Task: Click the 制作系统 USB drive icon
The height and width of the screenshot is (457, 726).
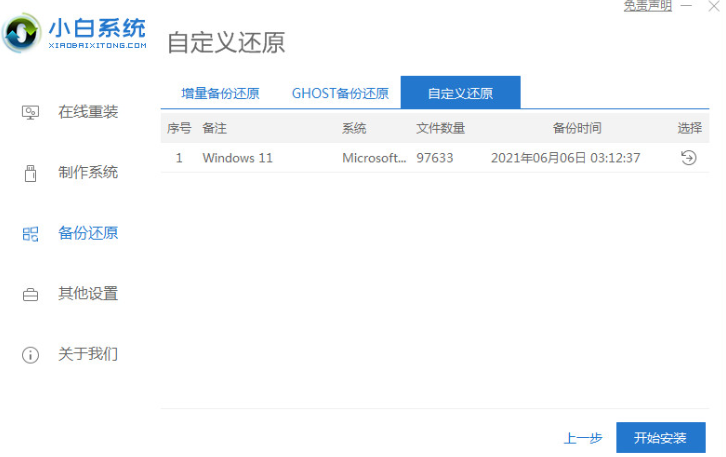Action: click(x=31, y=173)
